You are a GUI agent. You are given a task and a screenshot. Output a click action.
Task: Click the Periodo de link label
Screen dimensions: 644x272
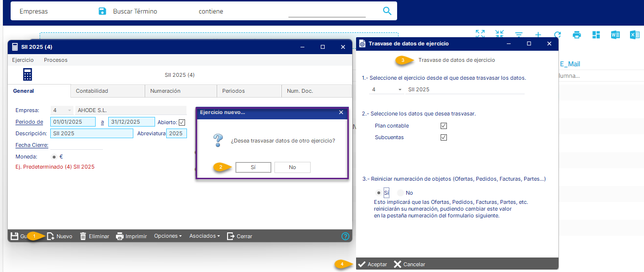click(29, 122)
